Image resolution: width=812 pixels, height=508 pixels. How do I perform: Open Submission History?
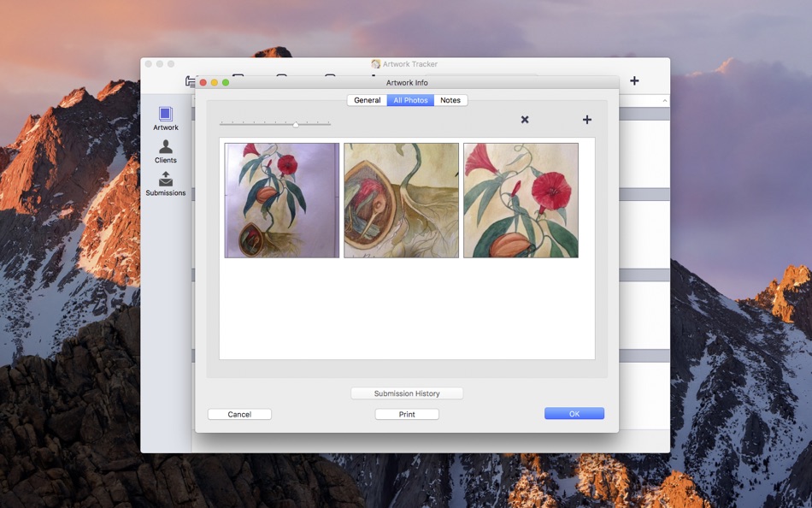pyautogui.click(x=406, y=393)
